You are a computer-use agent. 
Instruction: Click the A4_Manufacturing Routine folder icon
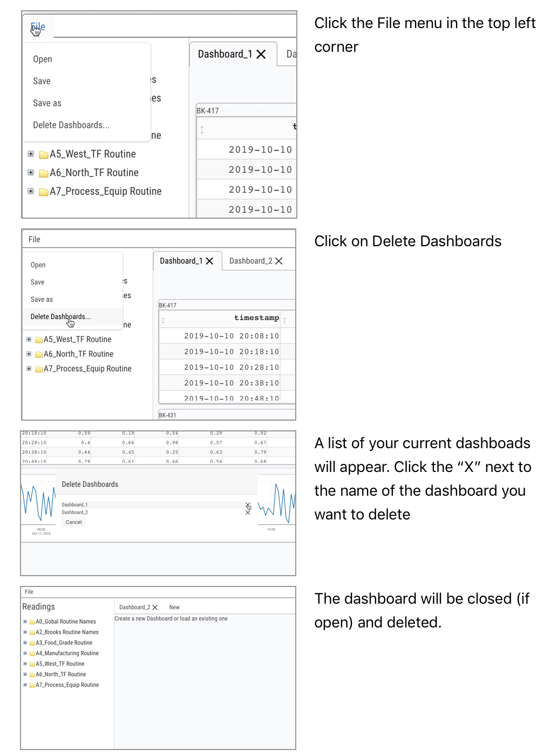pos(32,653)
